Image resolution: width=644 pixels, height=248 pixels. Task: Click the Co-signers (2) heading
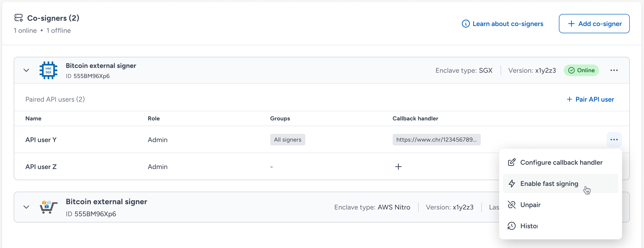pyautogui.click(x=53, y=18)
